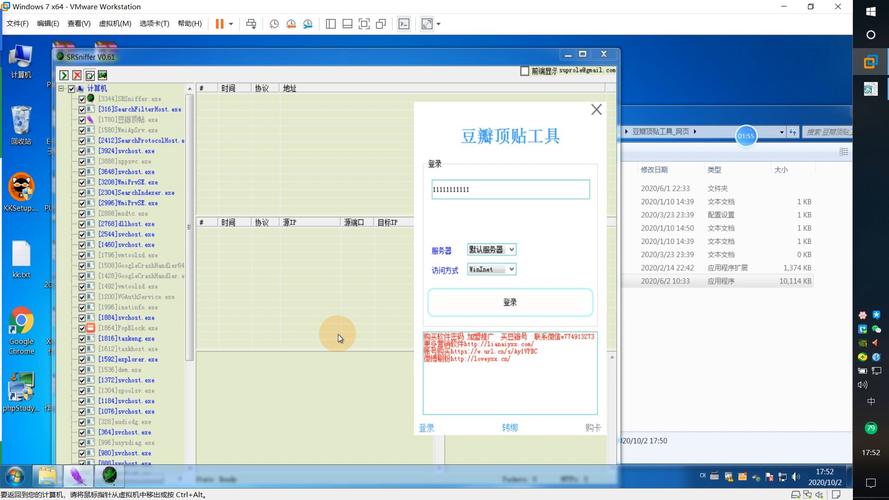Viewport: 889px width, 500px height.
Task: Collapse the 计算机 tree root node
Action: click(61, 89)
